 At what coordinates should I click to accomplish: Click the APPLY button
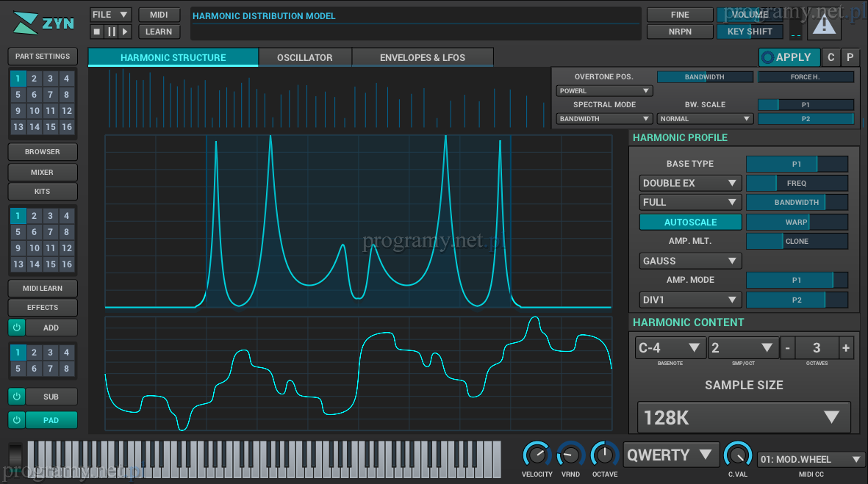click(789, 57)
